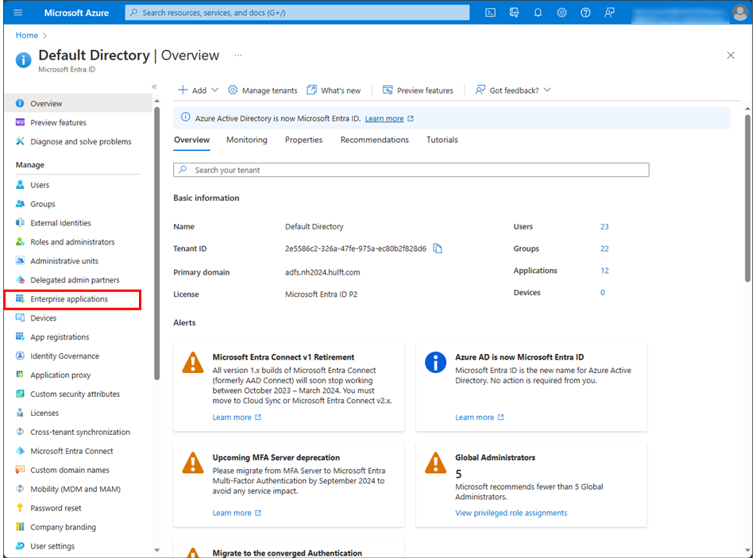Switch to the Properties tab

pyautogui.click(x=303, y=140)
